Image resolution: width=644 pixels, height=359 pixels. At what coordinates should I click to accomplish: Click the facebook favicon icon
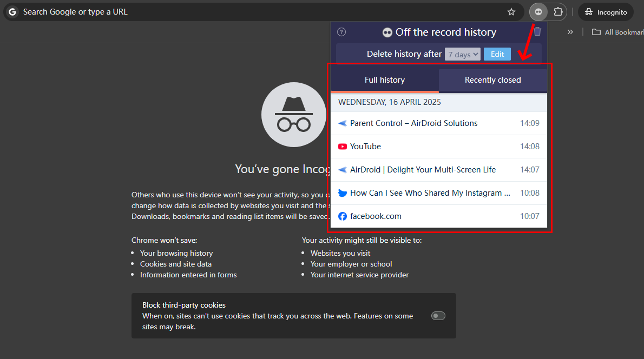click(x=342, y=216)
